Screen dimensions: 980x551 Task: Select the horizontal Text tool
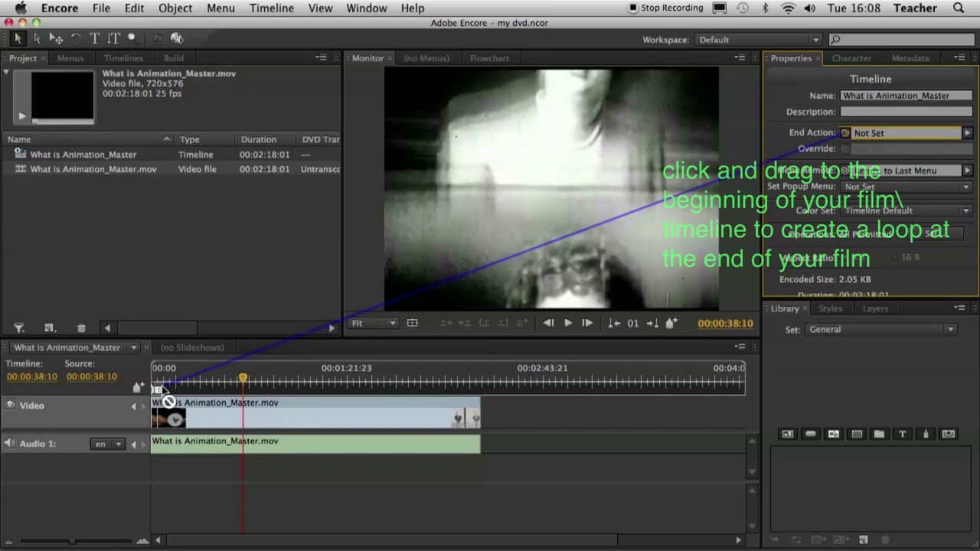tap(95, 38)
